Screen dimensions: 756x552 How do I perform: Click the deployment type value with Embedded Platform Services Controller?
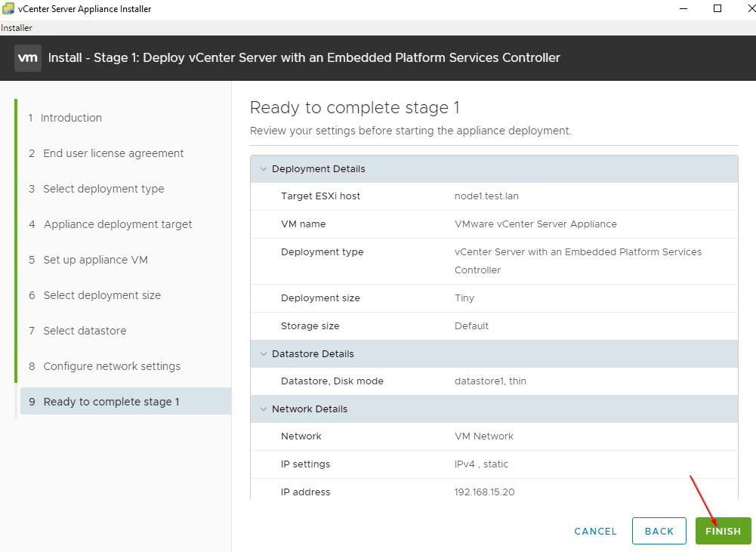578,261
